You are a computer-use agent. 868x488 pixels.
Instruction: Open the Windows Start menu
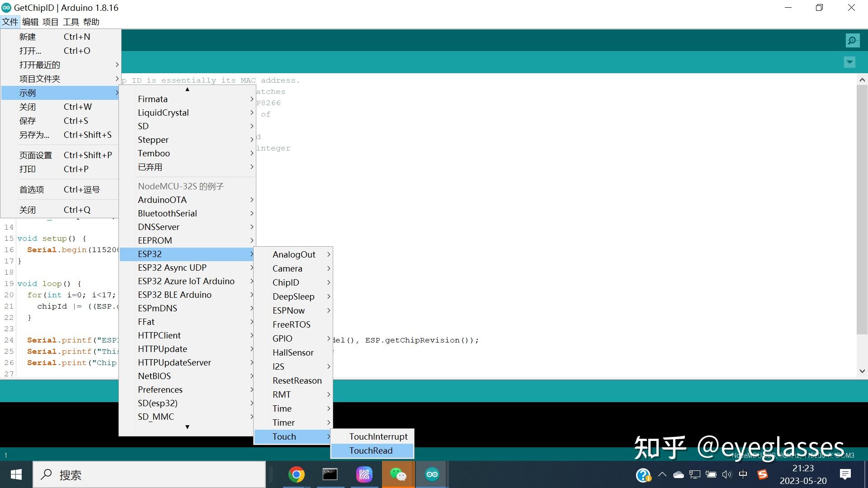pyautogui.click(x=16, y=474)
